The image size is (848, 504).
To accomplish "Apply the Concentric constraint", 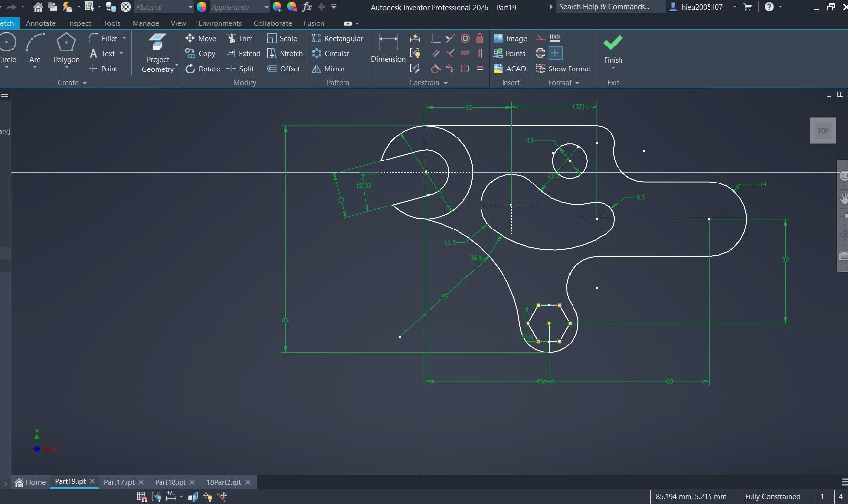I will tap(465, 38).
